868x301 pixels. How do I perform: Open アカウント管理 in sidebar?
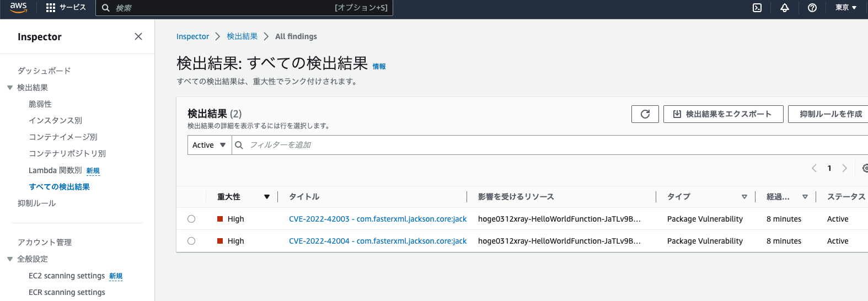45,243
